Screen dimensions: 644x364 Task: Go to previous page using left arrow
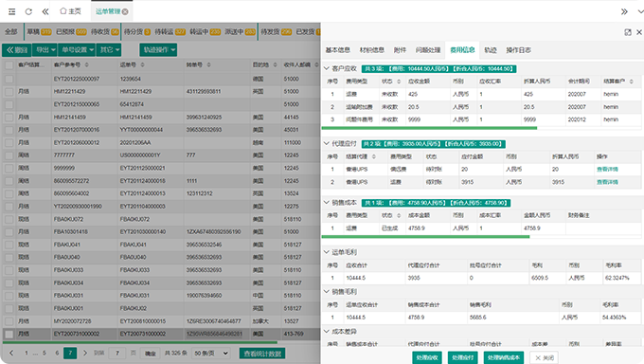click(x=11, y=353)
